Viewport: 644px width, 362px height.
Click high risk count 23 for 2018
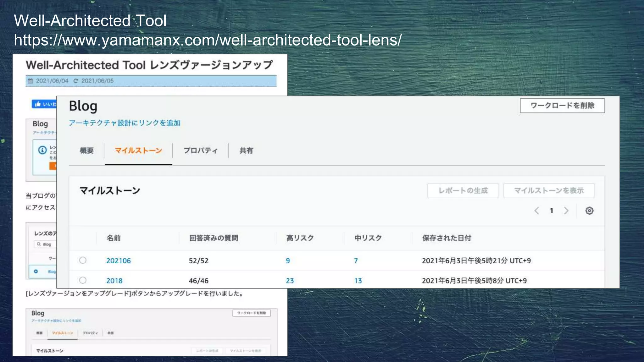[x=290, y=281]
